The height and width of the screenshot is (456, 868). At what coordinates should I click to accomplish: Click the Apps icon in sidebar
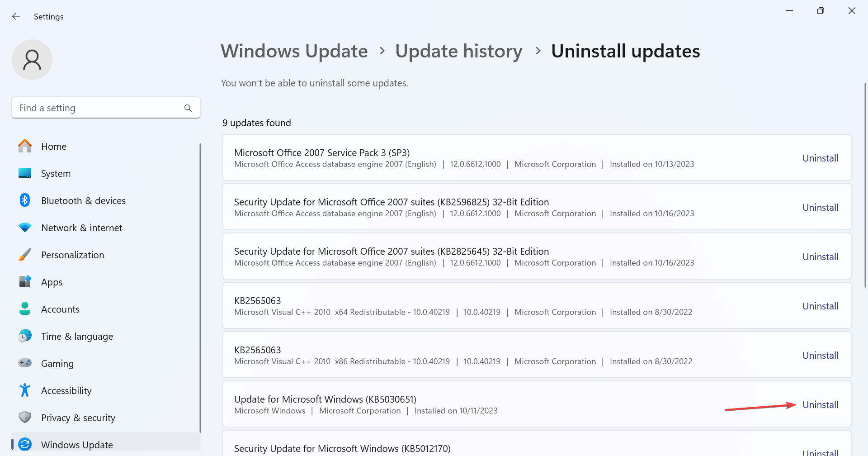click(x=25, y=281)
